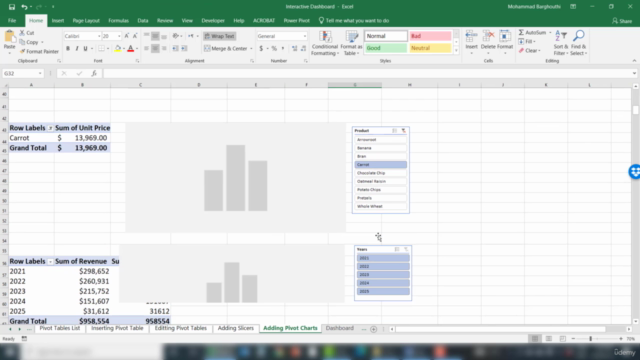Click the Undo arrow icon
This screenshot has width=640, height=360.
tap(24, 7)
